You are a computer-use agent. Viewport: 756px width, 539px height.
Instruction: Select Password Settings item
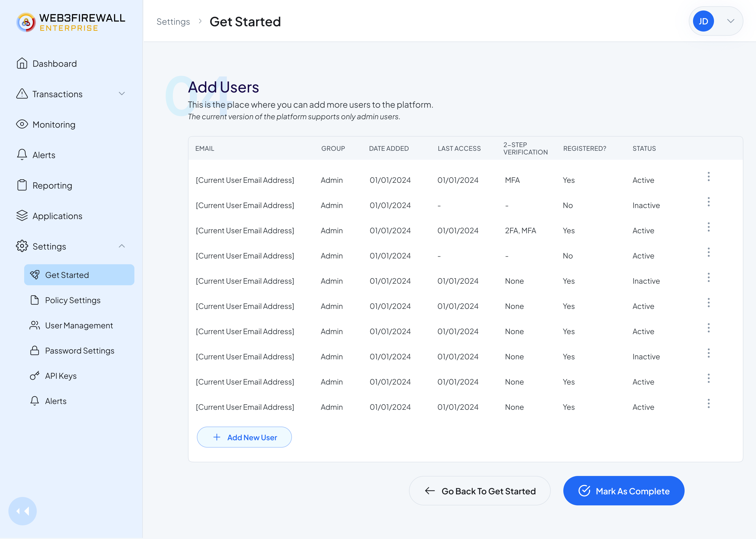click(x=79, y=350)
